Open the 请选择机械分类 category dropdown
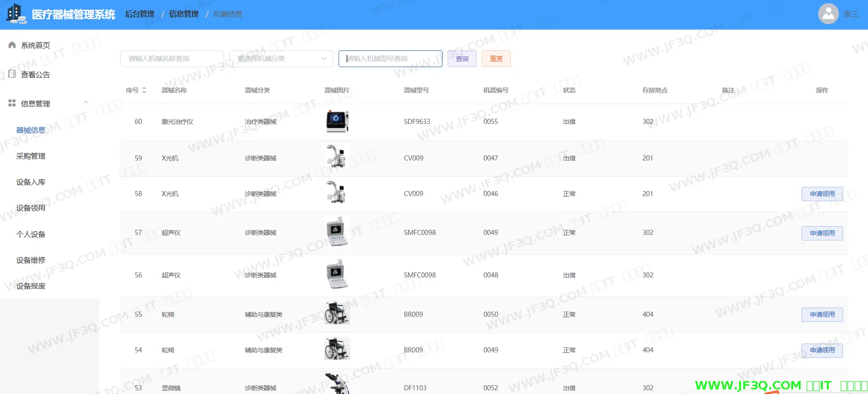The width and height of the screenshot is (868, 394). pos(281,59)
